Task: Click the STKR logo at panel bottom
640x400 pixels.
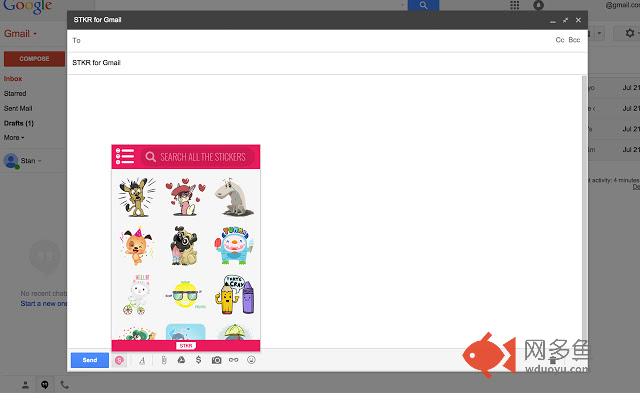Action: click(x=186, y=346)
